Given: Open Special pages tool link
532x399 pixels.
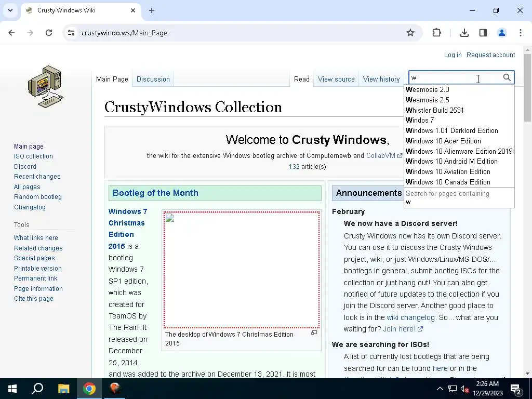Looking at the screenshot, I should pyautogui.click(x=34, y=258).
